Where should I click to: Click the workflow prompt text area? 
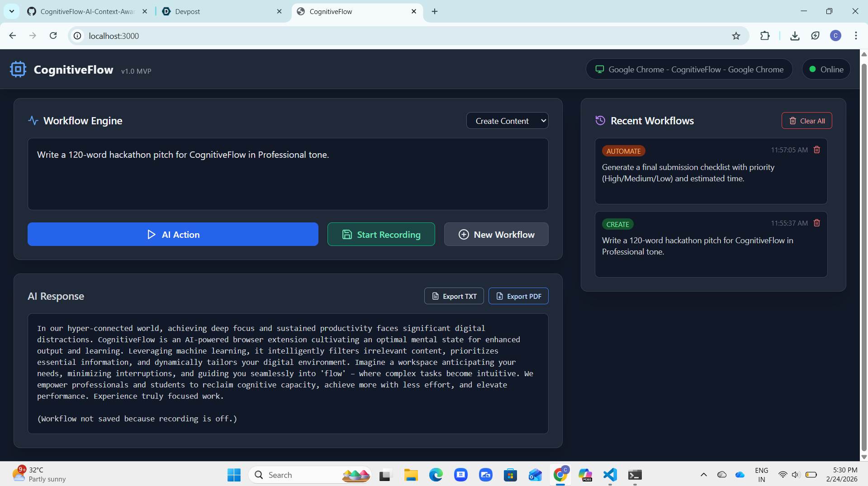coord(288,174)
